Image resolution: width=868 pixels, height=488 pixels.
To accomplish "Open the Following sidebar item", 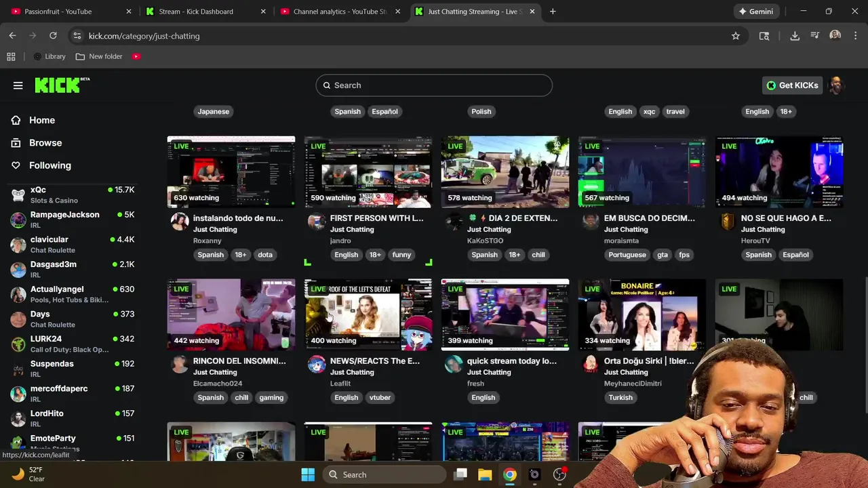I will (x=50, y=165).
